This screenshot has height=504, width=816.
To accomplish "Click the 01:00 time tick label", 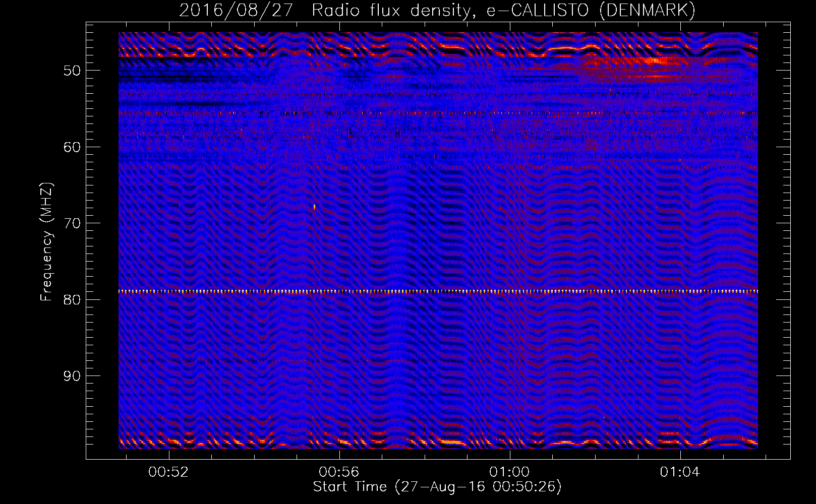I will click(x=509, y=472).
